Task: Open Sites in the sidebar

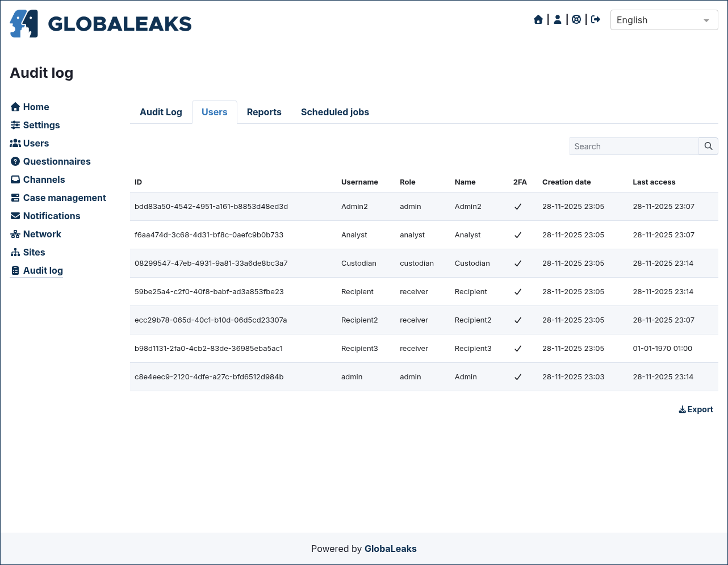Action: [x=28, y=252]
